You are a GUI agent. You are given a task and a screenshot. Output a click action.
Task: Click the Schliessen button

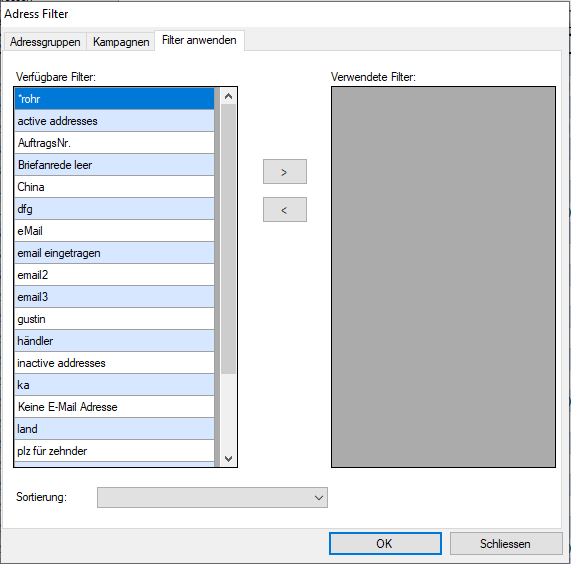[x=506, y=544]
